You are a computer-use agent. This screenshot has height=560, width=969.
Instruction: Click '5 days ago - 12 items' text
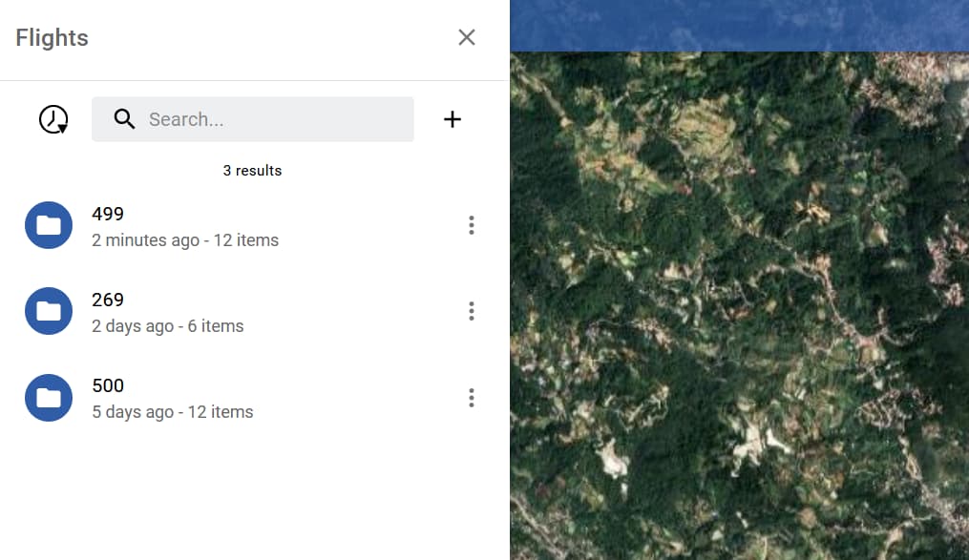point(173,412)
